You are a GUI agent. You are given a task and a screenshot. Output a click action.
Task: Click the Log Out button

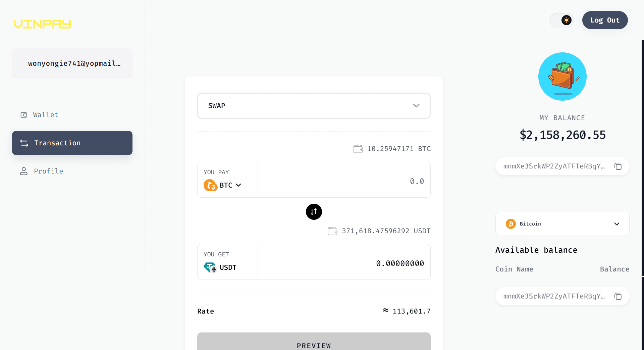click(605, 20)
